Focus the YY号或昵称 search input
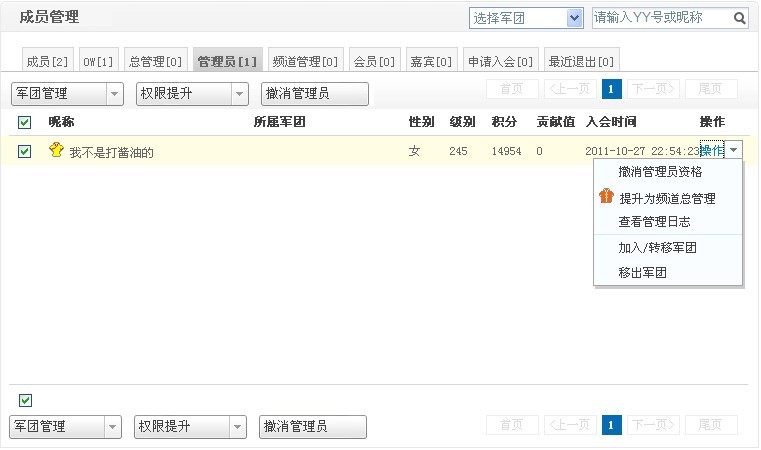The width and height of the screenshot is (761, 450). click(x=660, y=18)
